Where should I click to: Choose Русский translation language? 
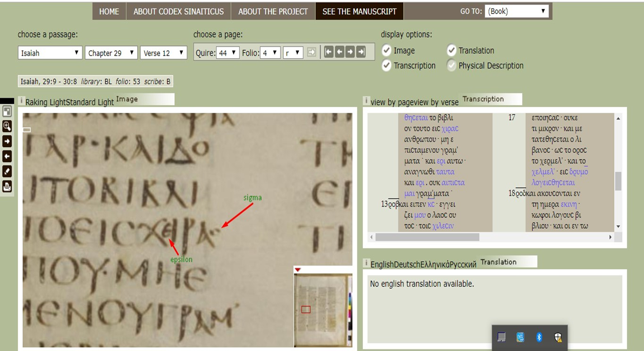coord(463,264)
